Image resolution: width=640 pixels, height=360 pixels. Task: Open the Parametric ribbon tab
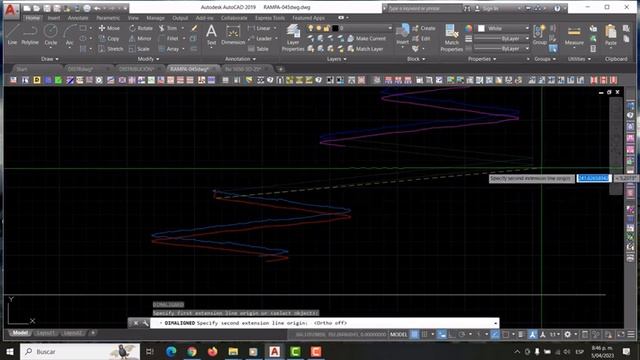108,18
